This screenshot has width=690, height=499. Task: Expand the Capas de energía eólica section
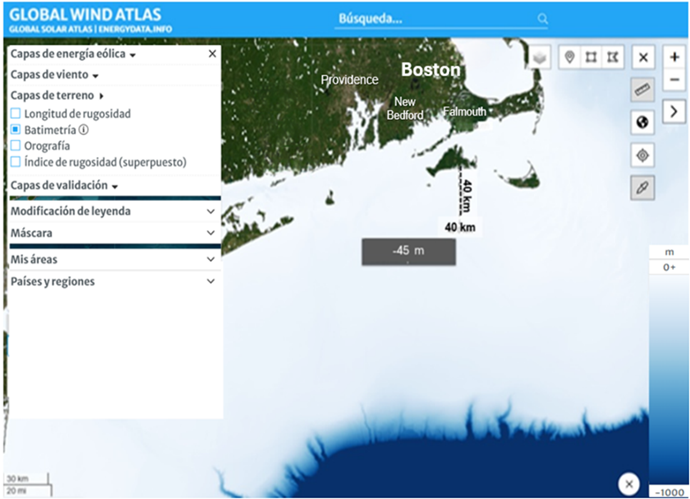(x=72, y=55)
